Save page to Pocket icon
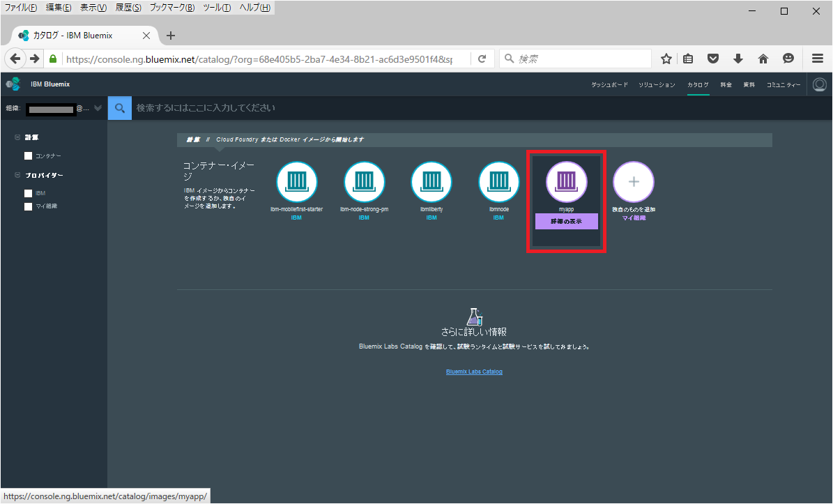Screen dimensions: 833x504 click(713, 59)
